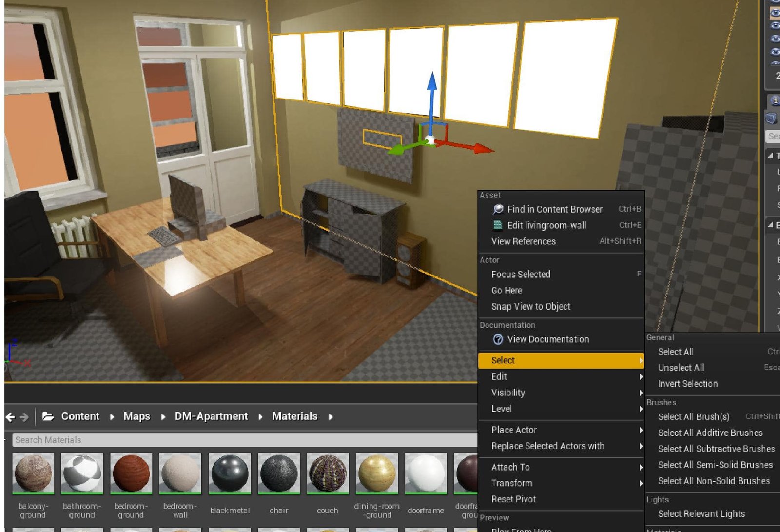The width and height of the screenshot is (780, 532).
Task: Select the blackmetal material thumbnail
Action: point(230,473)
